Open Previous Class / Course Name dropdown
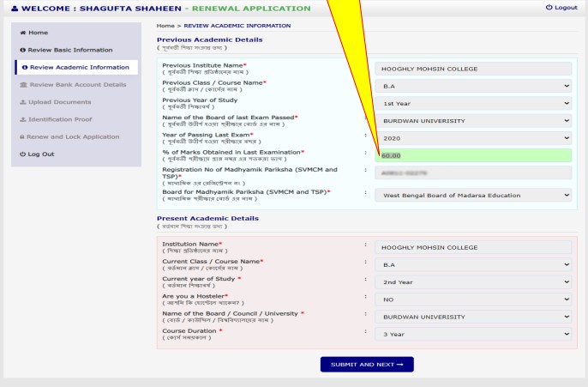Viewport: 588px width, 387px height. point(473,86)
